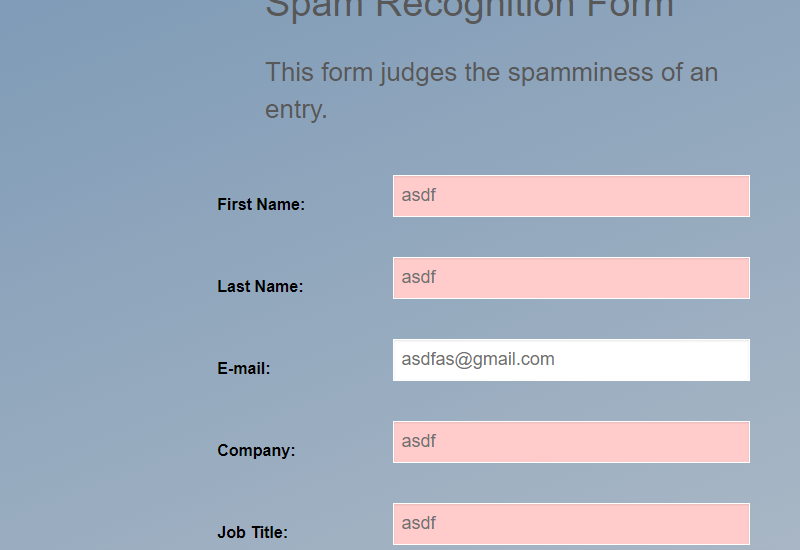This screenshot has height=550, width=800.
Task: Click "asdf" text inside the Company field
Action: click(x=419, y=442)
